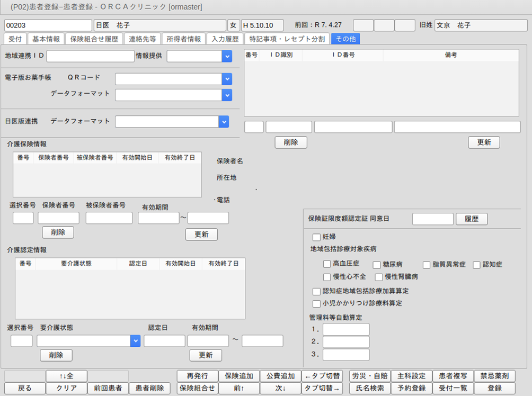Open the 情報提供 dropdown
The height and width of the screenshot is (396, 532).
tap(227, 56)
